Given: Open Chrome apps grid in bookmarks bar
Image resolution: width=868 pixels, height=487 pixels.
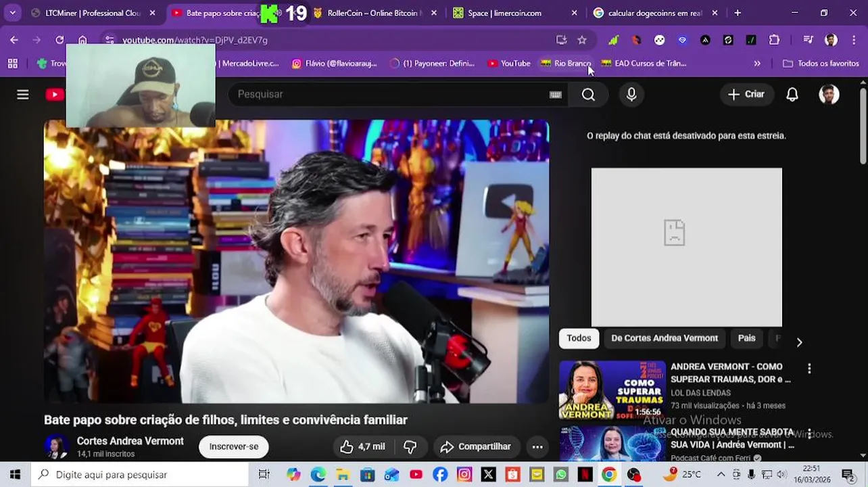Looking at the screenshot, I should click(x=12, y=64).
